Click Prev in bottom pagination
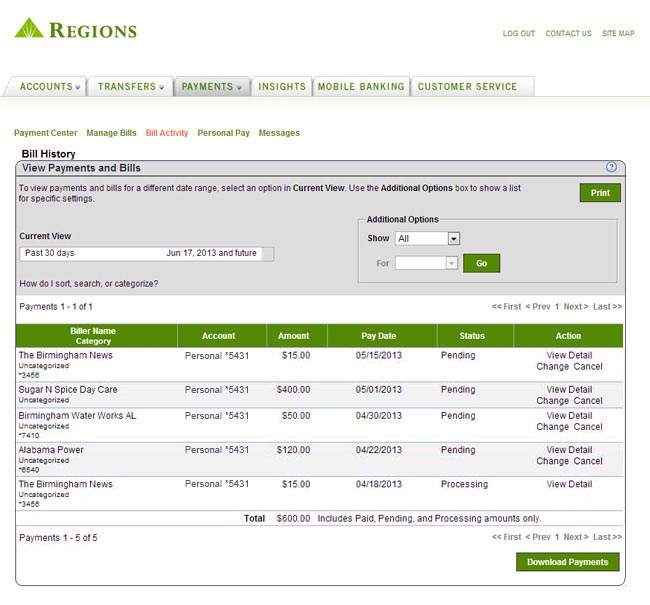The height and width of the screenshot is (605, 650). [538, 537]
